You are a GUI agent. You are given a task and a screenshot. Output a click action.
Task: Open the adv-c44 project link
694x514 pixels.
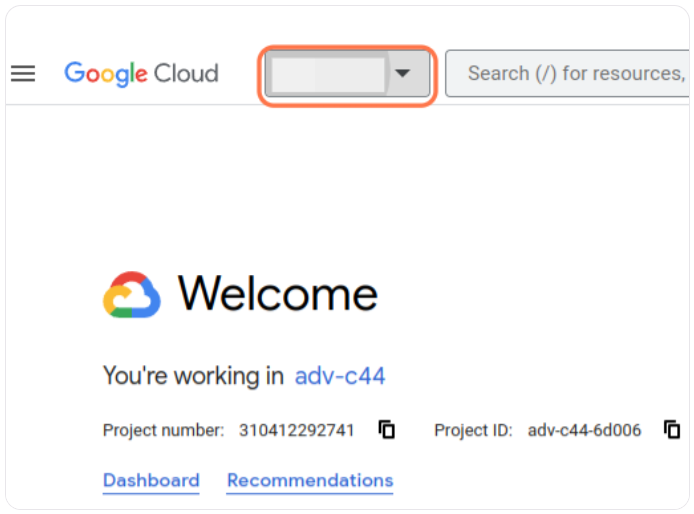pos(340,376)
